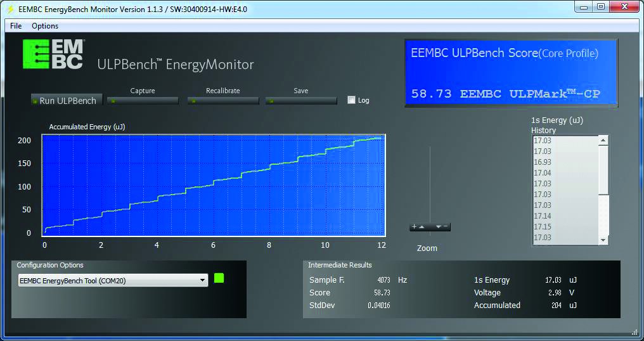Maximize the EnergyBench Monitor window
Image resolution: width=644 pixels, height=341 pixels.
pyautogui.click(x=600, y=7)
